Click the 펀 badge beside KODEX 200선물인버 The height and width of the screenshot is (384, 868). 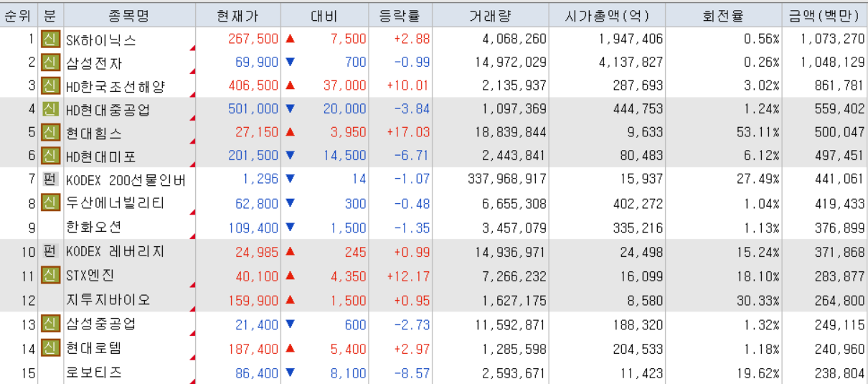click(49, 179)
